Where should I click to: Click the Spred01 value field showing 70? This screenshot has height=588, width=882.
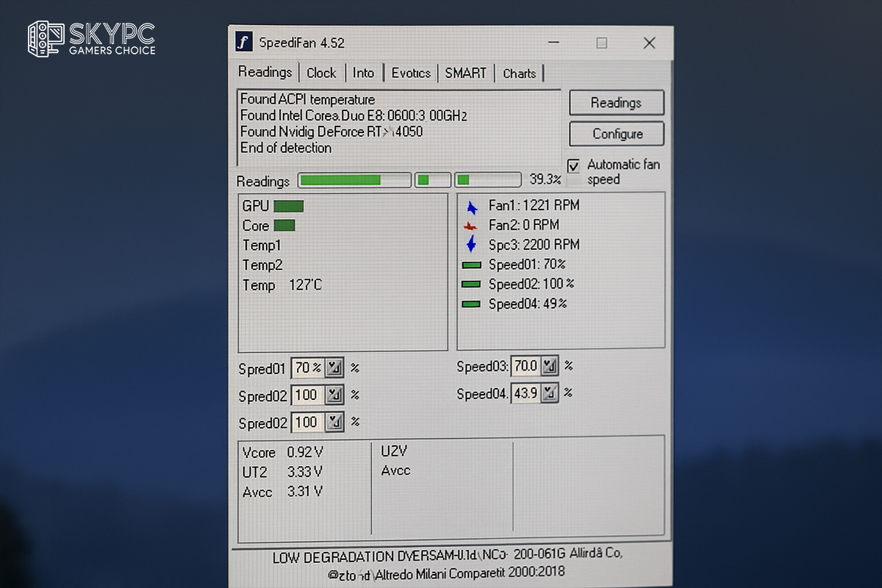(309, 367)
